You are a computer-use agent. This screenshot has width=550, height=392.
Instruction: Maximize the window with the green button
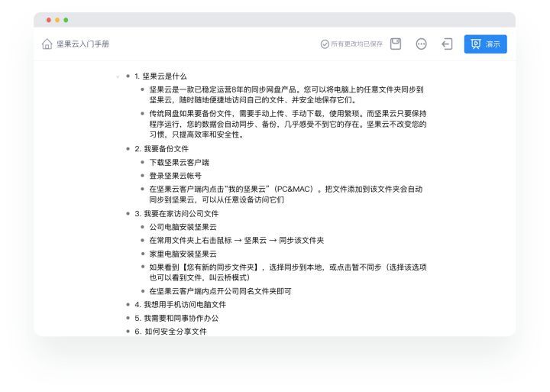coord(66,20)
